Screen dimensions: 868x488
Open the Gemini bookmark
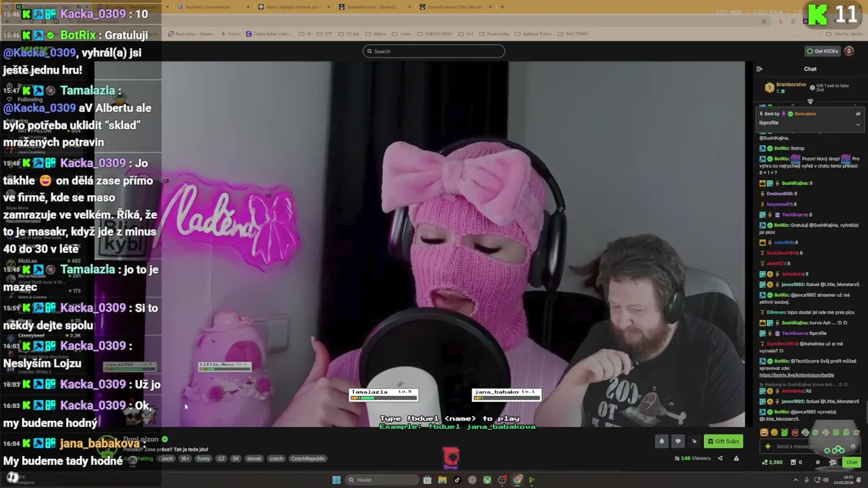[x=231, y=34]
